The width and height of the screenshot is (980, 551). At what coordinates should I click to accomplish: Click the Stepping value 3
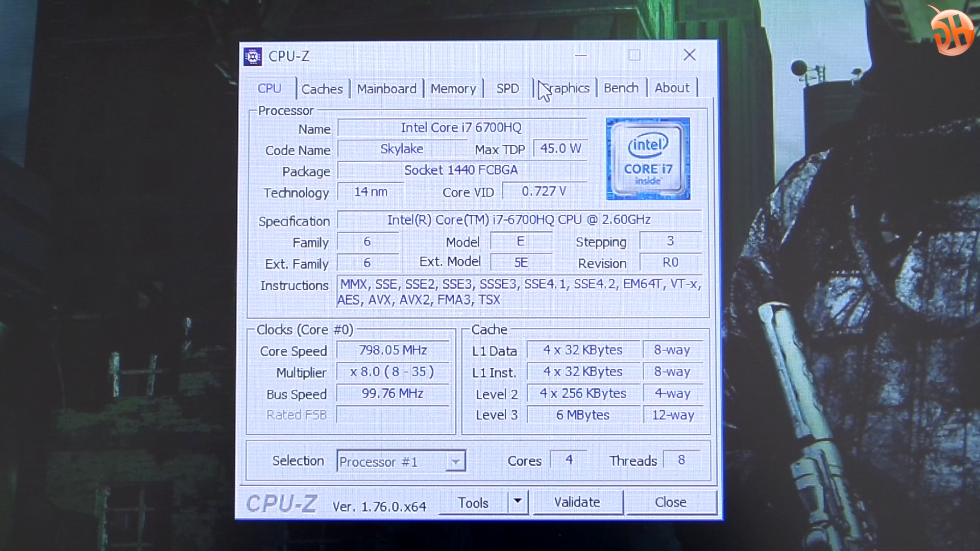point(671,241)
